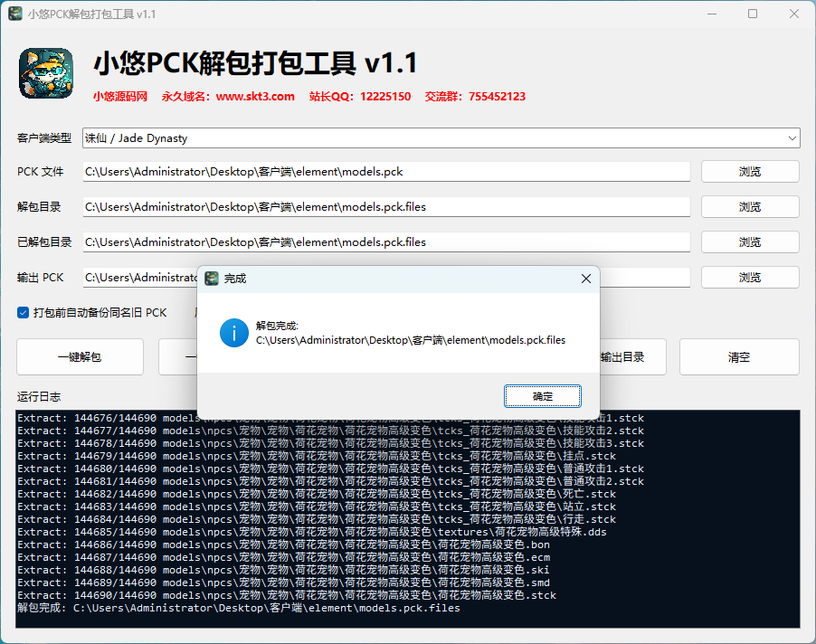Toggle 打包前自动备份同名旧 PCK checkbox

click(23, 313)
